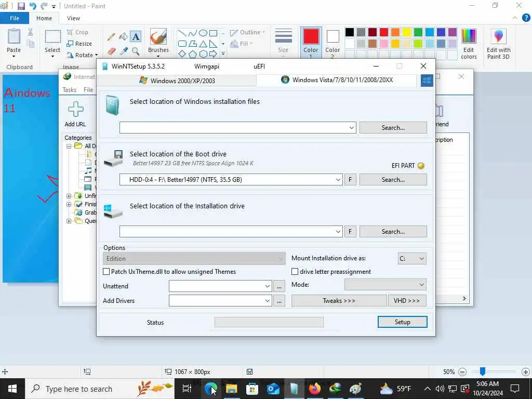Select the Pencil tool in Paint

coord(111,37)
